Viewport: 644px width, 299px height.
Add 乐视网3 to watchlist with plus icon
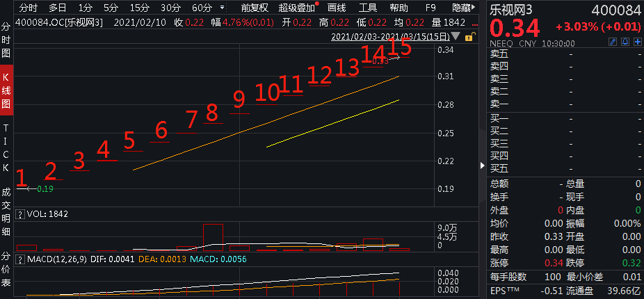[637, 42]
